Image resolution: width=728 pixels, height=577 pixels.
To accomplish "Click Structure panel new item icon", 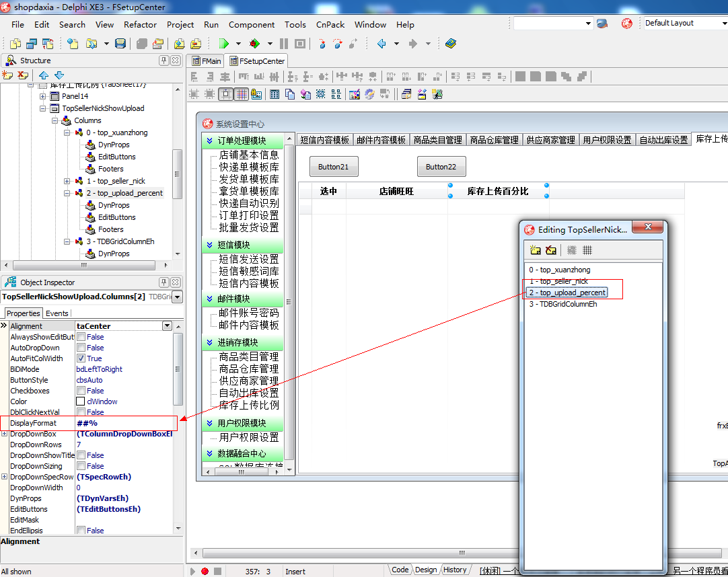I will point(7,75).
